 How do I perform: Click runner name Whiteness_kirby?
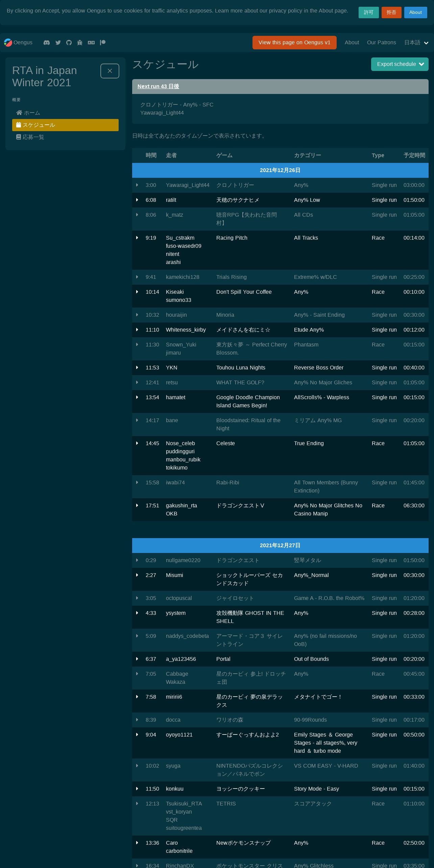coord(186,330)
